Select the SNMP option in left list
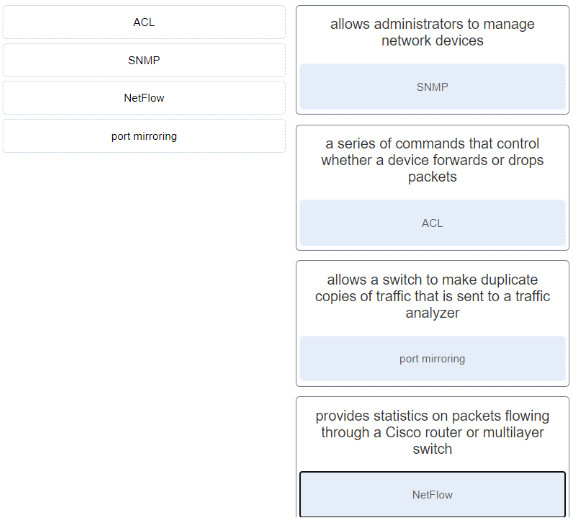 (144, 60)
